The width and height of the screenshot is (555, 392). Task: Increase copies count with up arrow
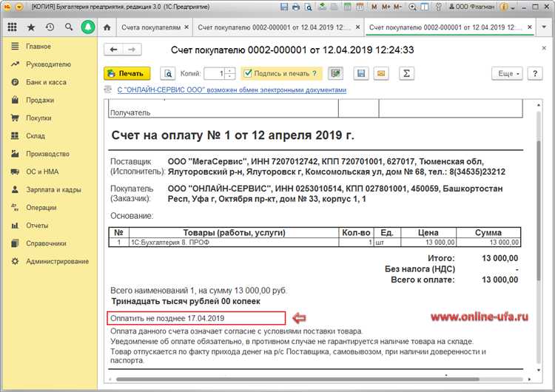(229, 70)
